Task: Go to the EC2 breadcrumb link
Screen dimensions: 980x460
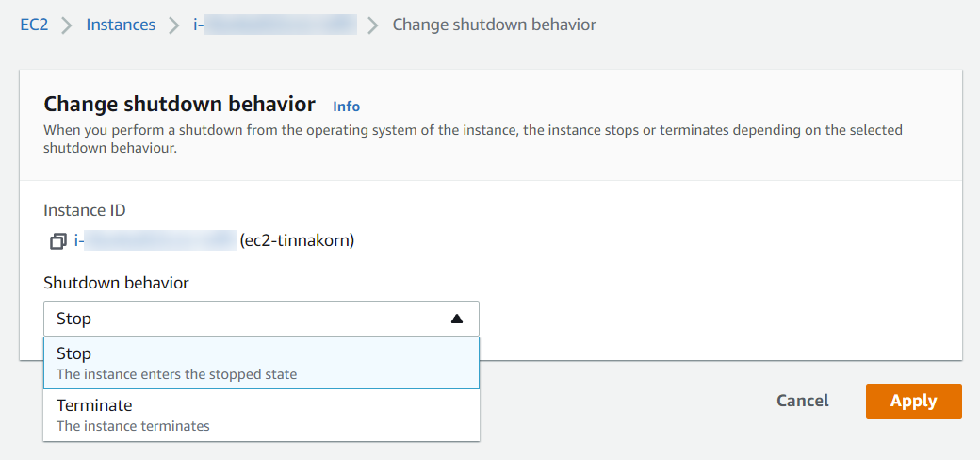Action: tap(34, 25)
